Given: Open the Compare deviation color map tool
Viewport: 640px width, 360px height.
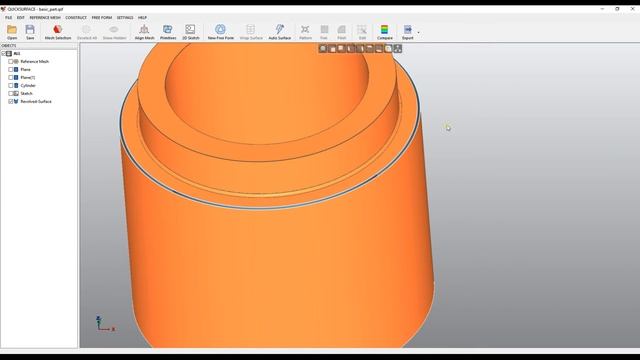Looking at the screenshot, I should [x=384, y=32].
